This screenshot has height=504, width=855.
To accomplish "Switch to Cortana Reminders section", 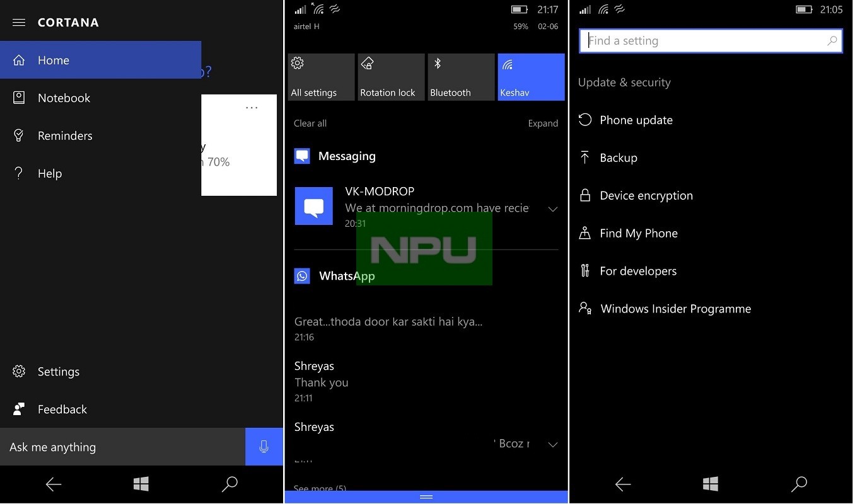I will (x=65, y=135).
